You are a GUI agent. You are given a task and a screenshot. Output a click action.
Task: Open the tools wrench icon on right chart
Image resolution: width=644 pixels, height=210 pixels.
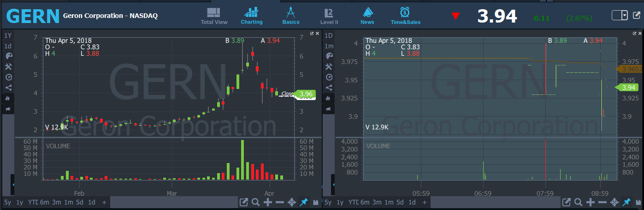(x=329, y=67)
